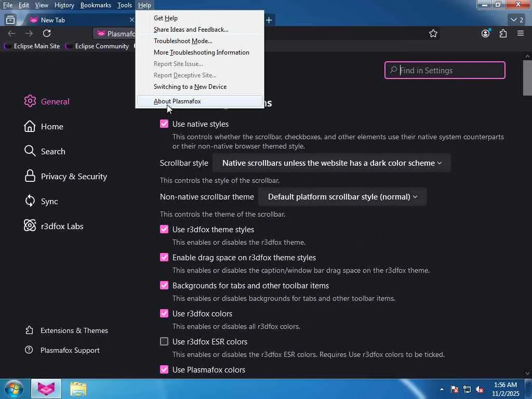Open r3dfox Labs category

click(54, 226)
